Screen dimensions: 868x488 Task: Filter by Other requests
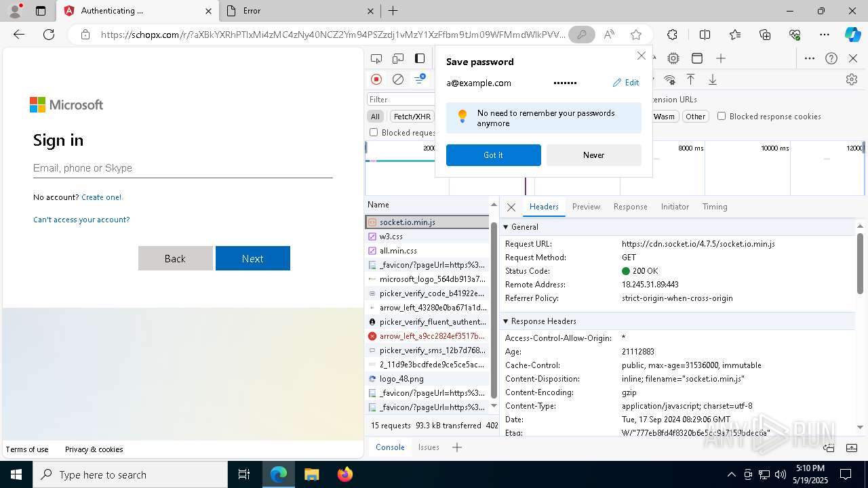point(695,117)
